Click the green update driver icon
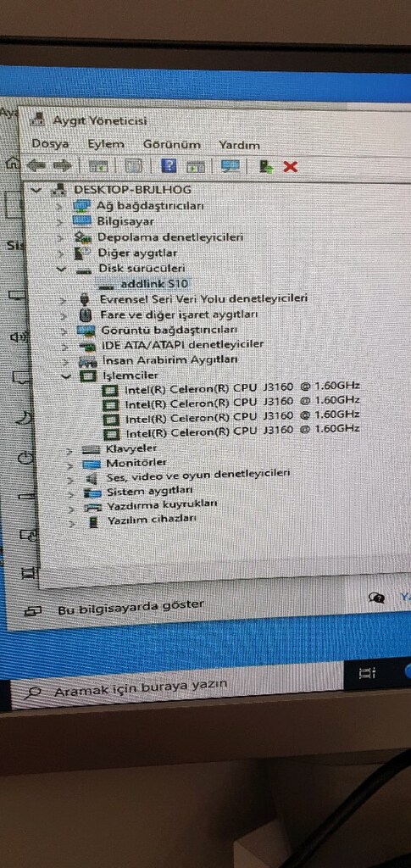411x868 pixels. pyautogui.click(x=267, y=166)
